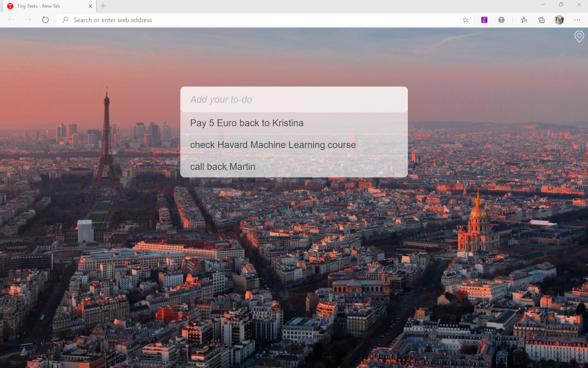
Task: Click the forward navigation arrow
Action: click(28, 20)
